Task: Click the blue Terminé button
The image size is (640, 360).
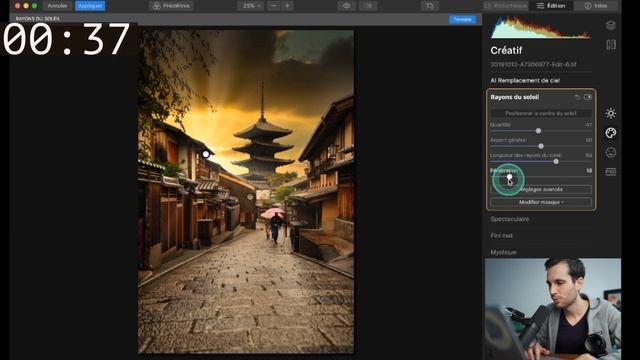Action: coord(462,19)
